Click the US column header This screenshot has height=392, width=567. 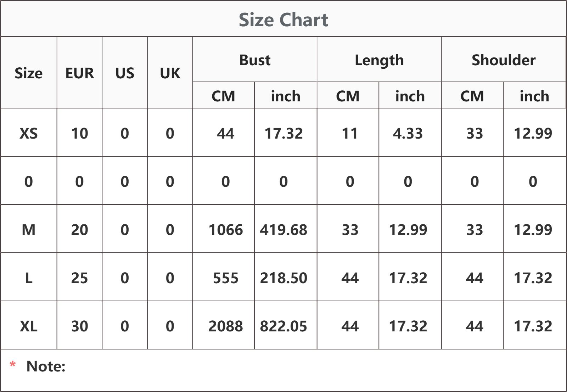pos(125,73)
